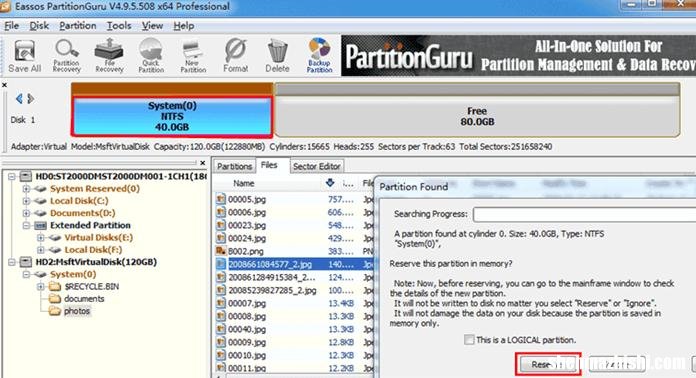696x378 pixels.
Task: Select file 2008523982728​5_2.jpg
Action: (x=272, y=290)
